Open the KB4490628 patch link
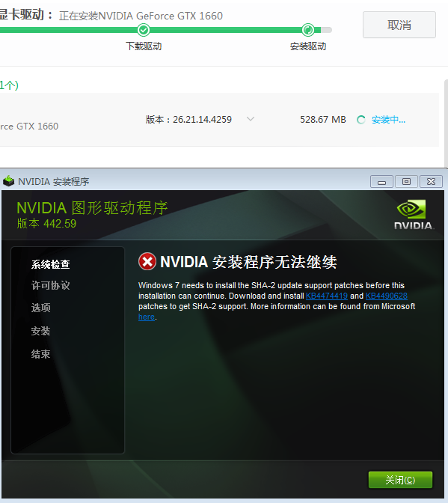Viewport: 448px width, 503px height. click(387, 296)
